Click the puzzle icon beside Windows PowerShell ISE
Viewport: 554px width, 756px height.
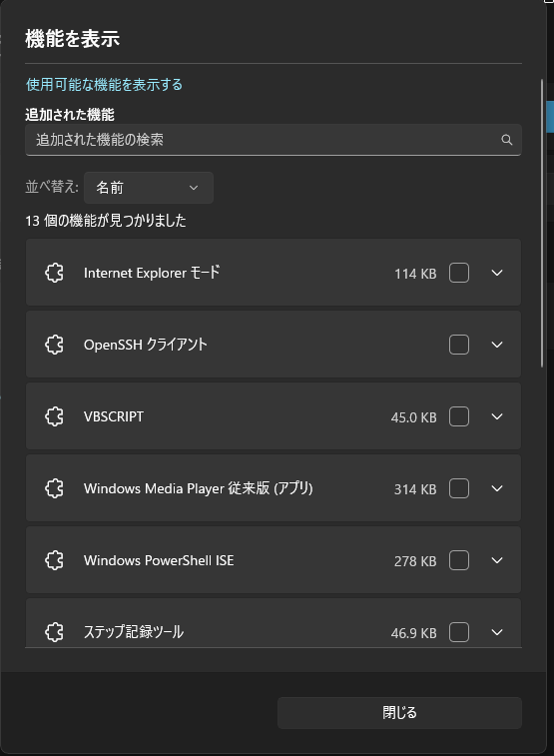[x=54, y=560]
